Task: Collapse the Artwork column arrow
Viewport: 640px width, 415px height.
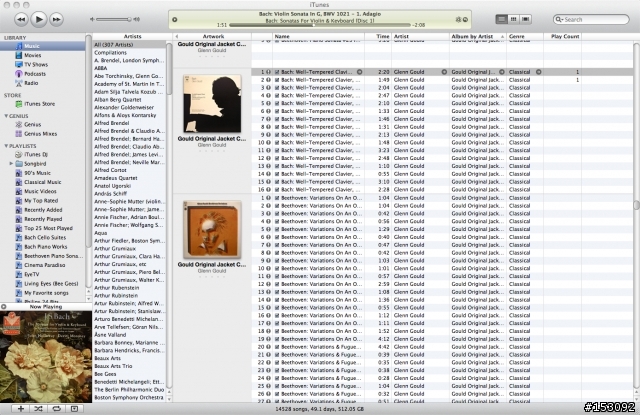Action: tap(177, 36)
